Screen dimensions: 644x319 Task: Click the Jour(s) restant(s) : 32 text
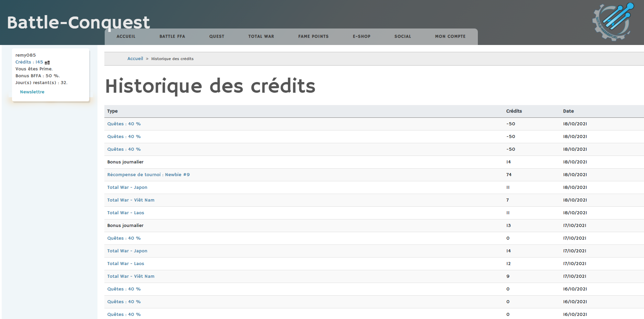coord(41,83)
